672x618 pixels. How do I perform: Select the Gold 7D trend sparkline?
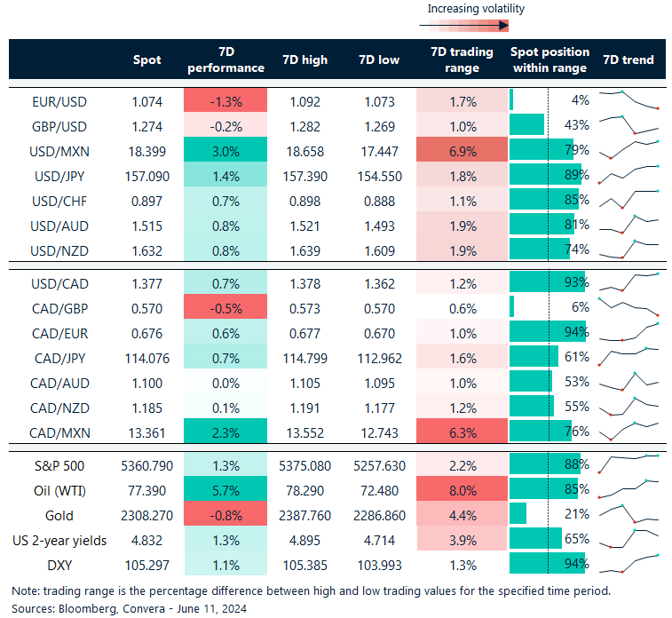click(629, 514)
